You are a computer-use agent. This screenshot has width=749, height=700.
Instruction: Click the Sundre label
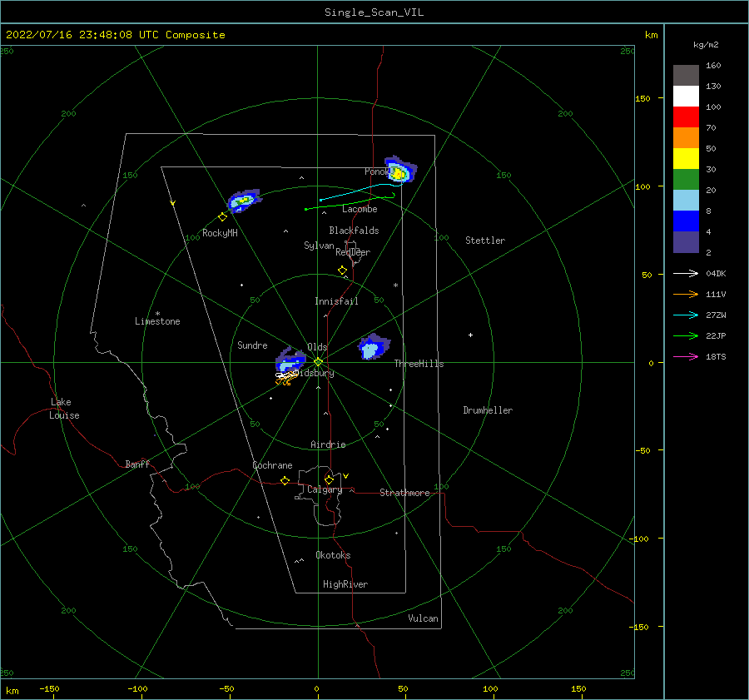tap(252, 345)
